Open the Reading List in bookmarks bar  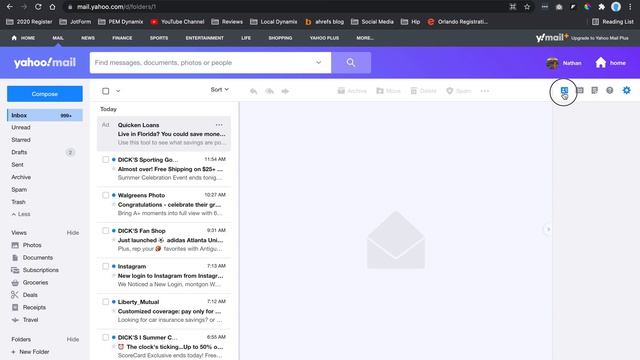point(613,22)
